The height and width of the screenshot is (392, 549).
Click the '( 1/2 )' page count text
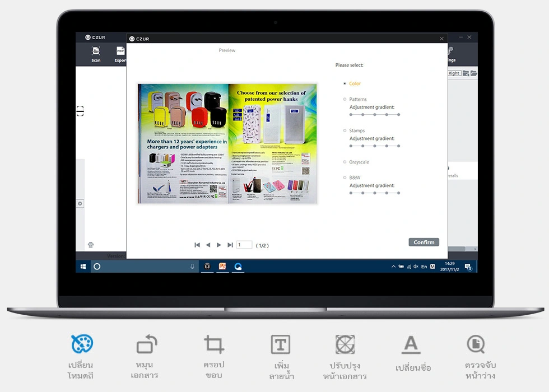(262, 246)
